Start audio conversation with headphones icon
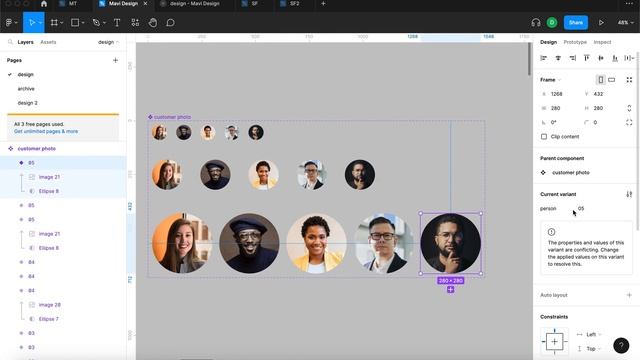 click(536, 22)
